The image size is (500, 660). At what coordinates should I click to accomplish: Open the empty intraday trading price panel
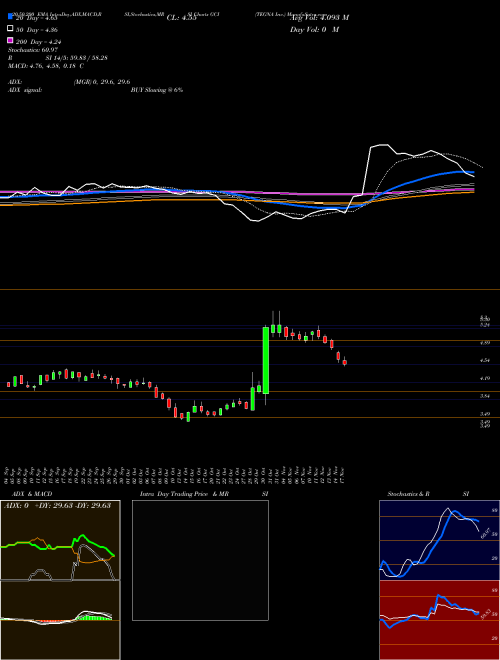pyautogui.click(x=200, y=560)
